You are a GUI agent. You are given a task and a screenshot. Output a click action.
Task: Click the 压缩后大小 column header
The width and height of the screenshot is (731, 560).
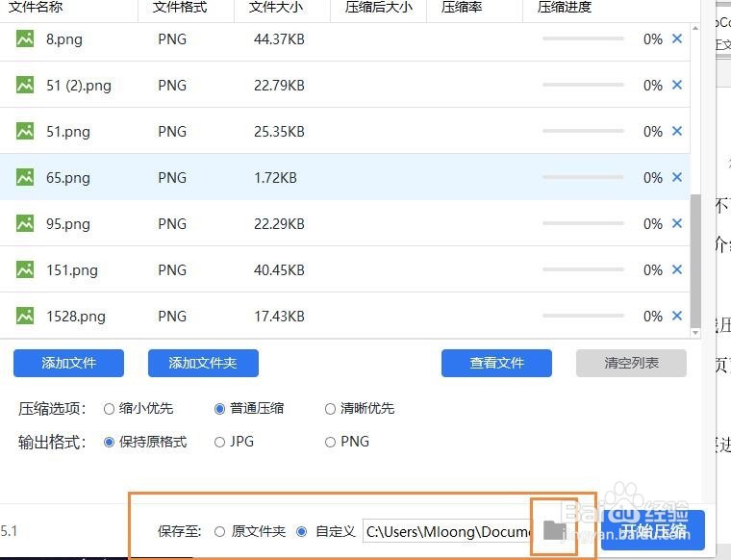click(379, 7)
